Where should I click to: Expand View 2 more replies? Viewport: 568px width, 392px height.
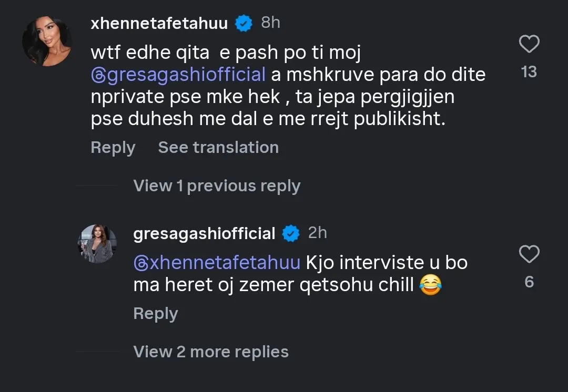pyautogui.click(x=211, y=352)
